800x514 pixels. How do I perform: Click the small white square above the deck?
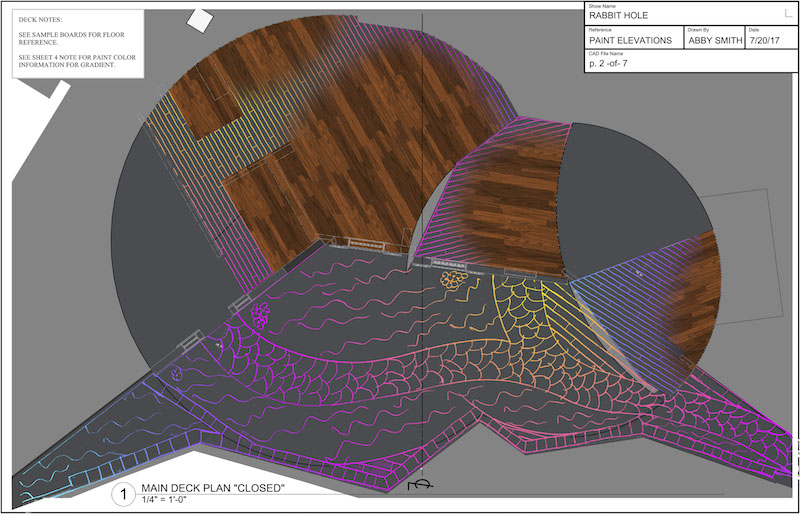click(x=200, y=20)
